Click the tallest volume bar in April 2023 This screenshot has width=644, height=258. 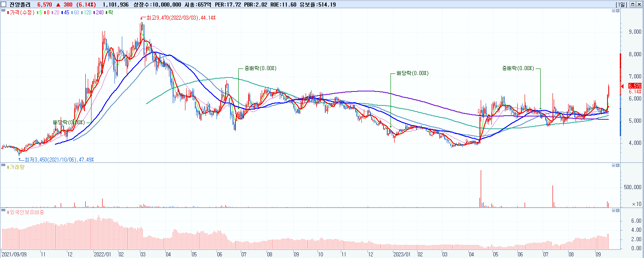(x=481, y=189)
